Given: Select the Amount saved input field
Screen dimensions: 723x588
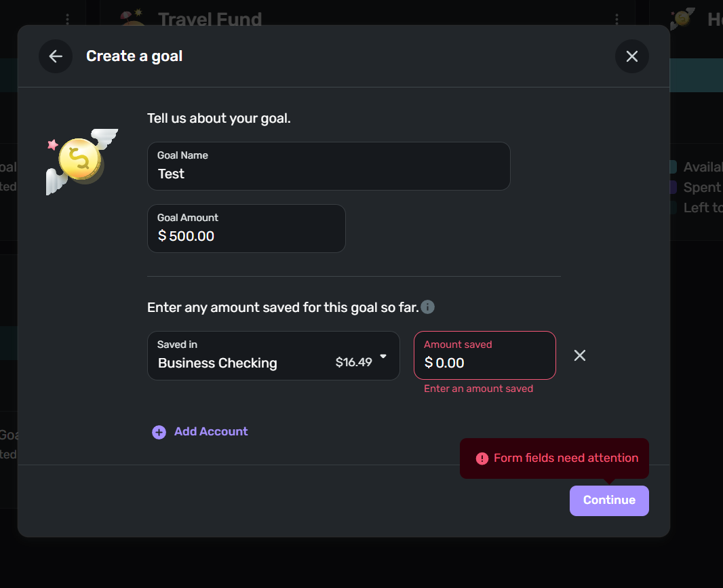Looking at the screenshot, I should point(485,355).
